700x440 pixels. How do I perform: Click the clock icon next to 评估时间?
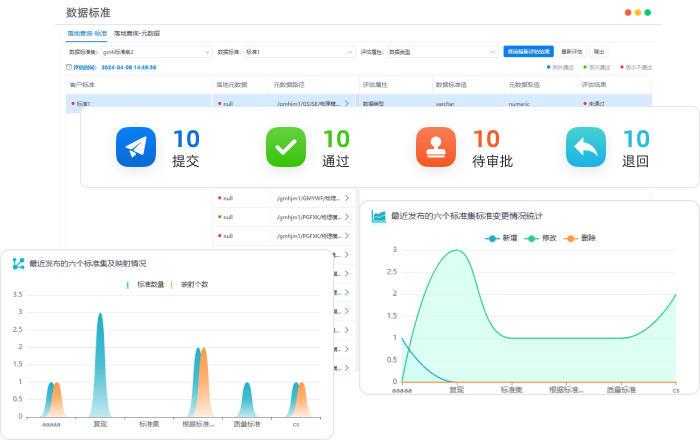point(69,67)
